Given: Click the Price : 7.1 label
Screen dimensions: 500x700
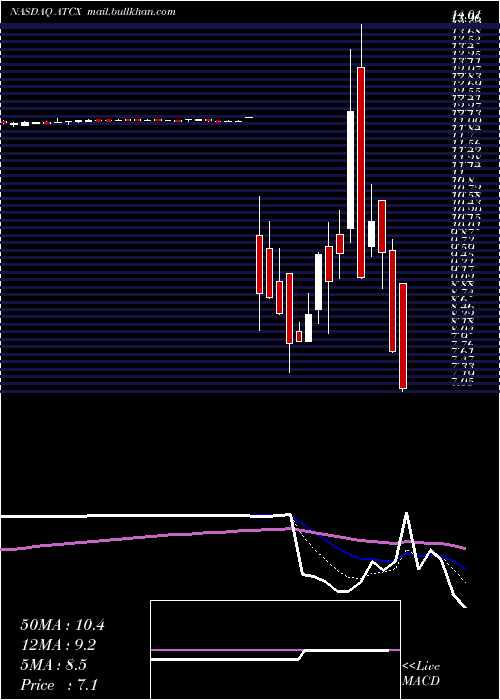Looking at the screenshot, I should coord(59,685).
